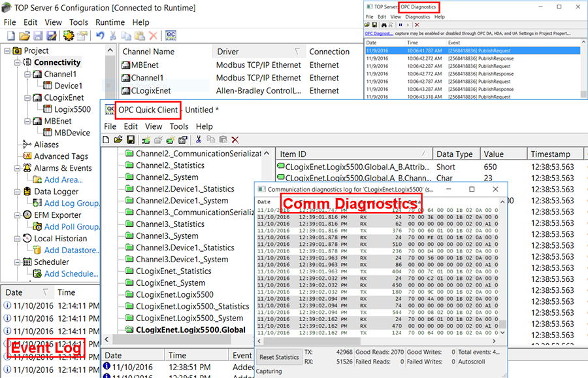
Task: Click the Add Log Group link
Action: [72, 203]
